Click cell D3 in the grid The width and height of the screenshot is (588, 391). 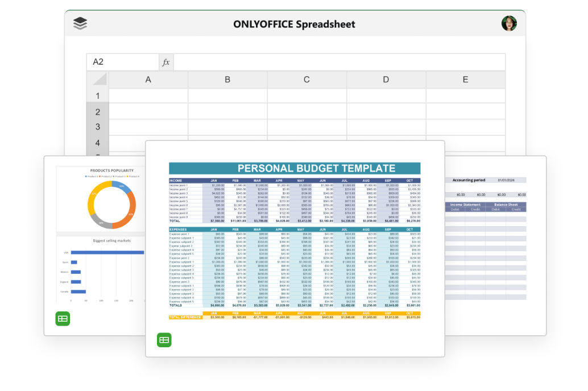tap(386, 127)
